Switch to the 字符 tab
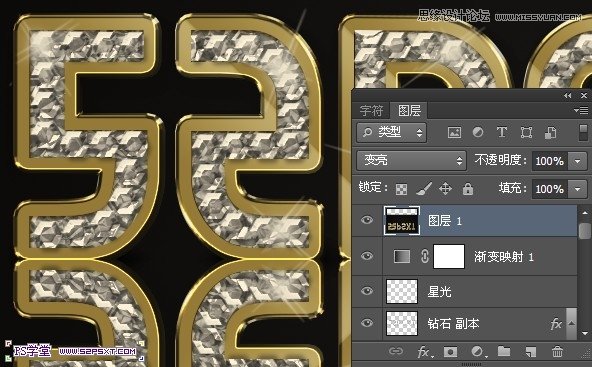The width and height of the screenshot is (592, 367). point(371,111)
